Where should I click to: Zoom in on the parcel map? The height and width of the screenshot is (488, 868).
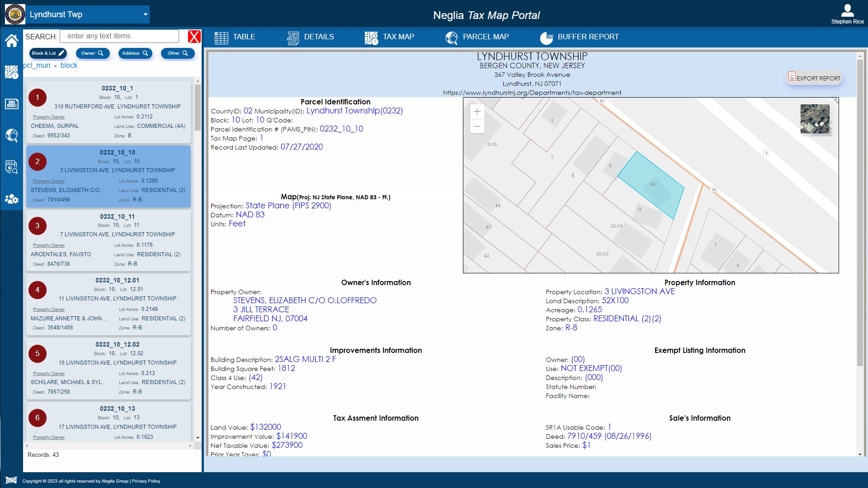477,112
